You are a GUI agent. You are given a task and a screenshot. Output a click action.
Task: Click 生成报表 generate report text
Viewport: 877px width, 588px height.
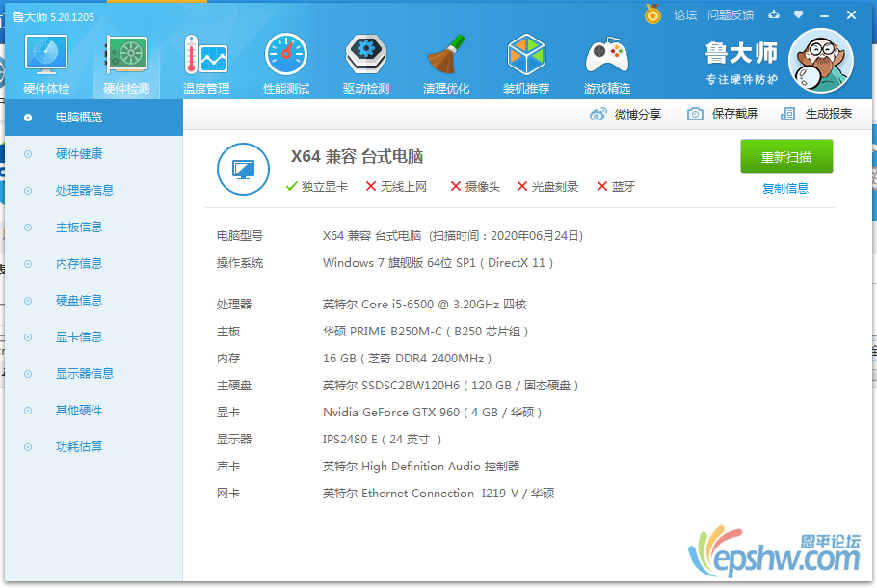829,114
